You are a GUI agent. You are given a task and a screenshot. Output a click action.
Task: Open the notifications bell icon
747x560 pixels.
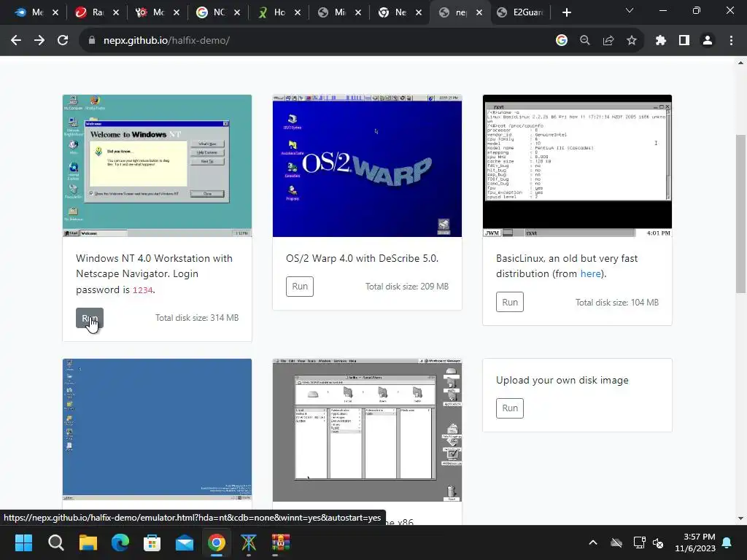[x=727, y=542]
